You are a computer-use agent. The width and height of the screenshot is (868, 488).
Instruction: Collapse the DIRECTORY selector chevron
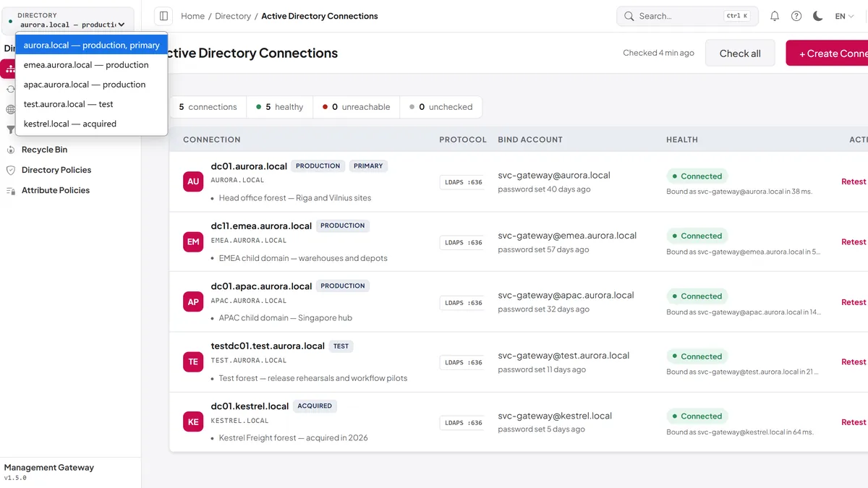(122, 25)
